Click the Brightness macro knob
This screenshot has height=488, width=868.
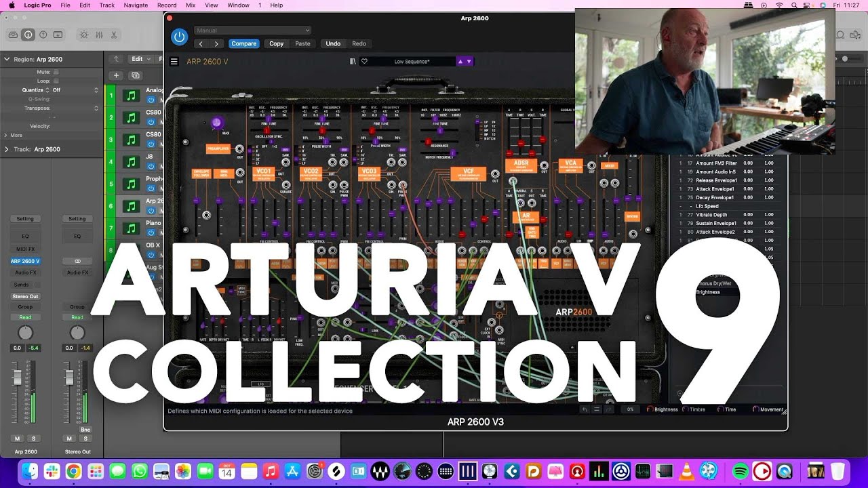[650, 409]
